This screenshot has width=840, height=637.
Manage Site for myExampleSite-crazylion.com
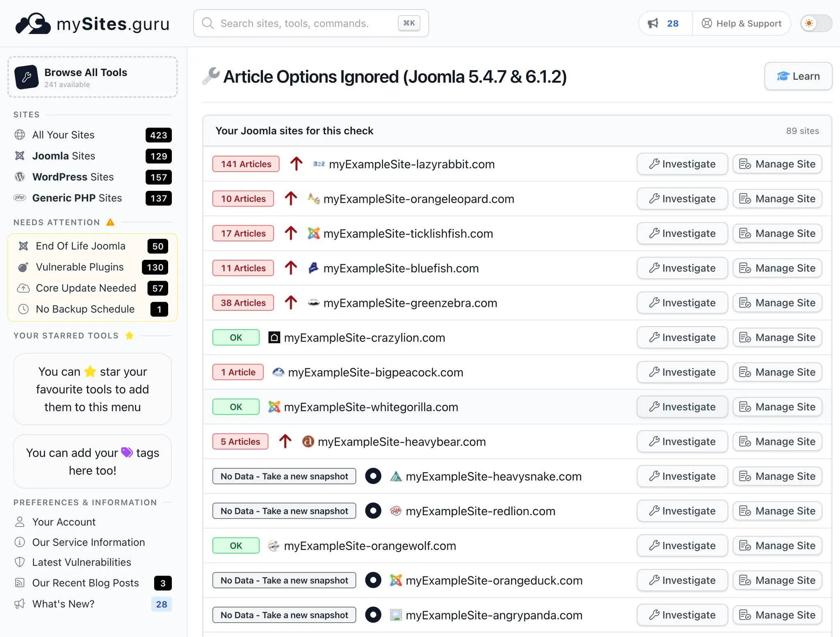pos(777,337)
